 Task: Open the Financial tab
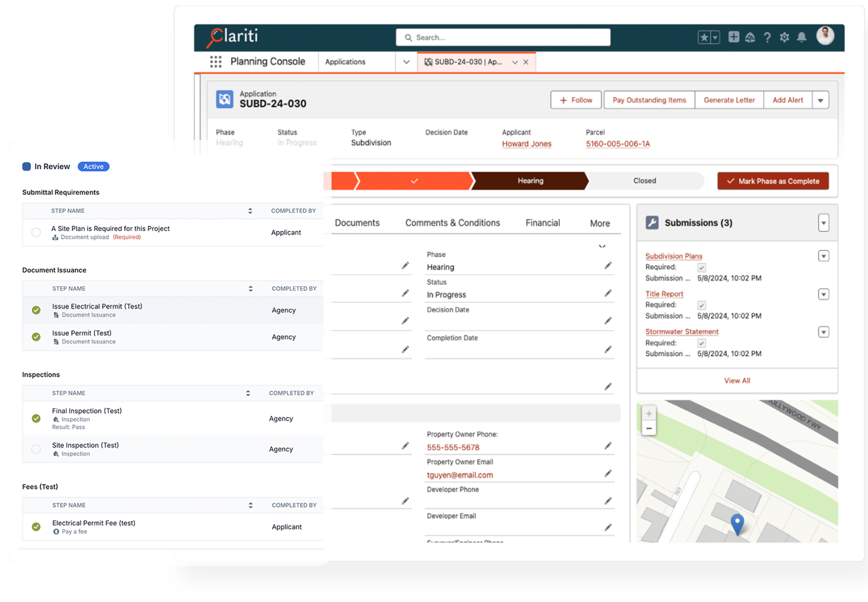click(x=542, y=223)
